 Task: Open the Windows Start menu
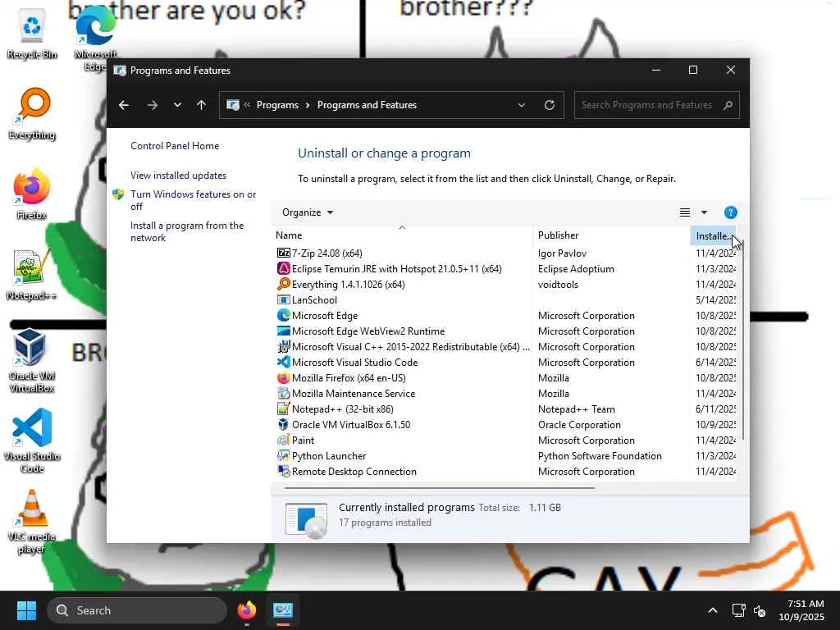click(26, 610)
